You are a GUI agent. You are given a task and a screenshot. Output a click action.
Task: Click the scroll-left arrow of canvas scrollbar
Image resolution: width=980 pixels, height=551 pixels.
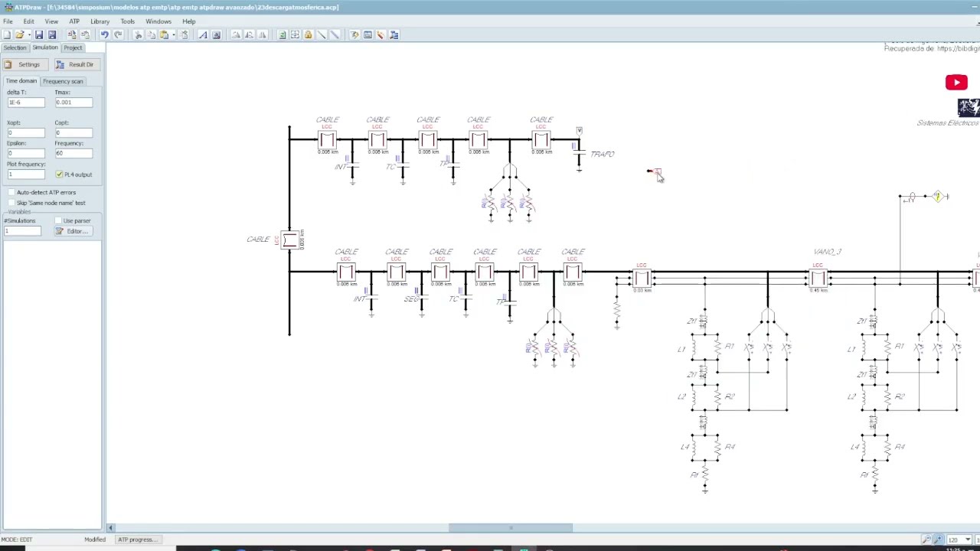point(110,527)
